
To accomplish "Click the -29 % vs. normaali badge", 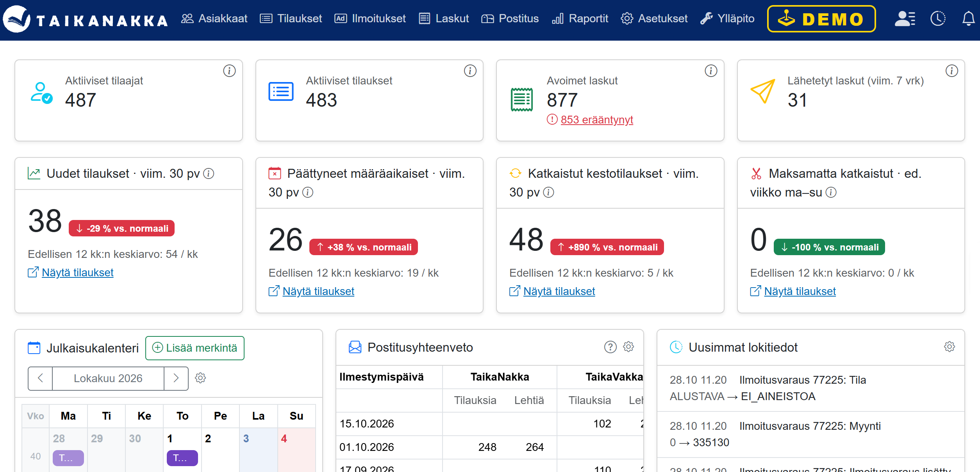I will point(121,228).
